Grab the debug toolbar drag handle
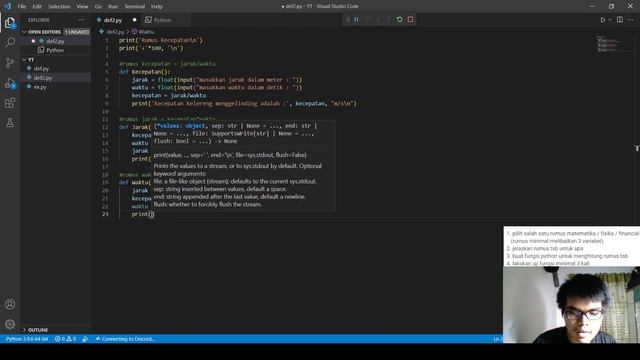This screenshot has height=360, width=640. coord(348,20)
